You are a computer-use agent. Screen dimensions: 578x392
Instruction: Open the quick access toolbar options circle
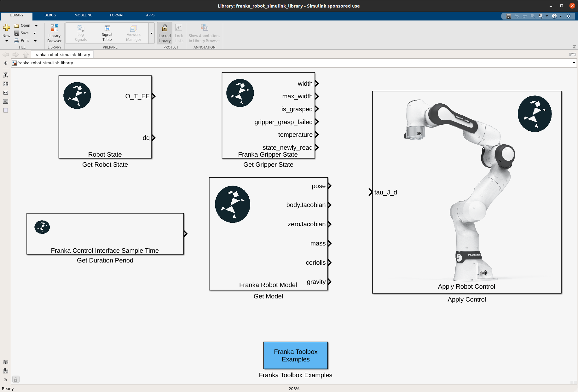click(569, 16)
